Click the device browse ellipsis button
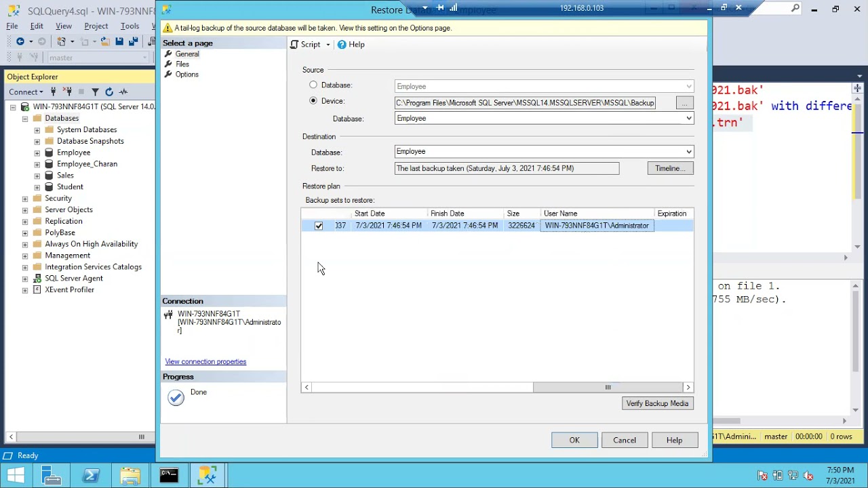Screen dimensions: 868x488 tap(684, 103)
